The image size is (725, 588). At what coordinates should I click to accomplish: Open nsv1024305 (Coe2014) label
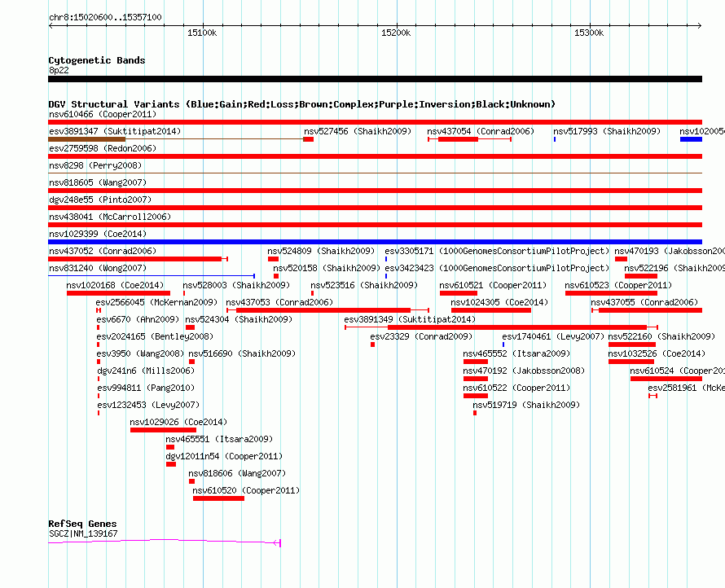click(x=499, y=302)
